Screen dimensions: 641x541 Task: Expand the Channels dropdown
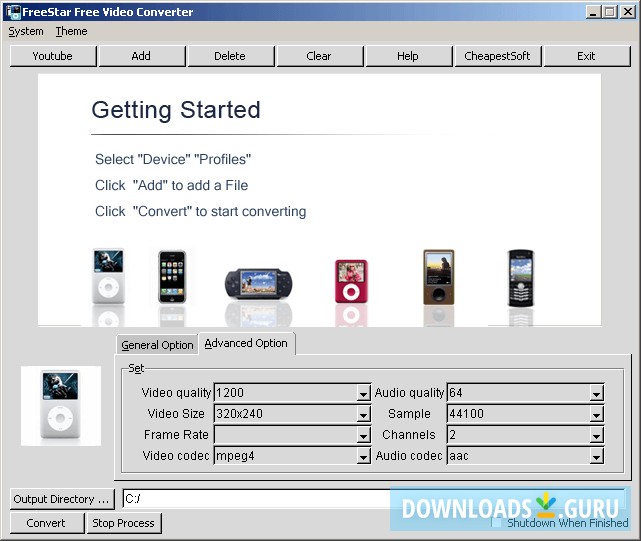596,435
